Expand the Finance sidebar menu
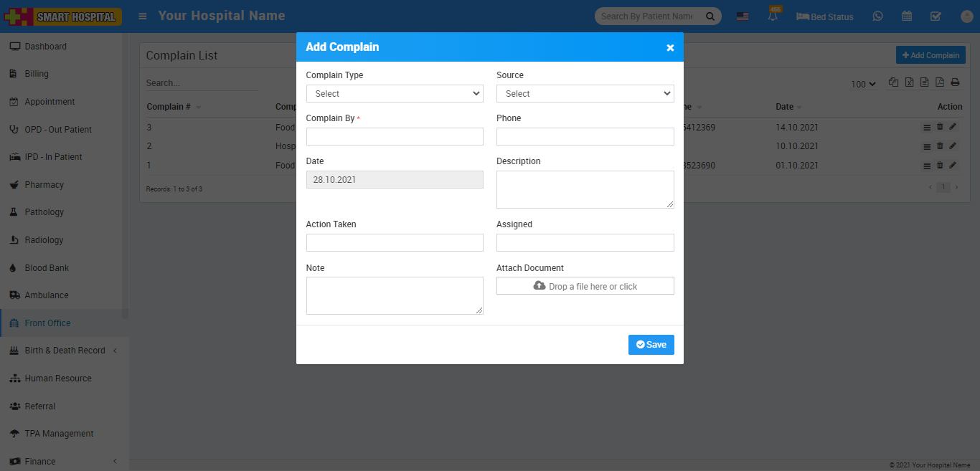Screen dimensions: 980x471 click(x=40, y=462)
